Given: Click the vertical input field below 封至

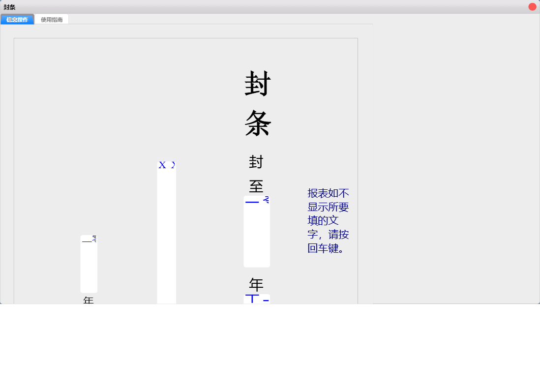Looking at the screenshot, I should tap(256, 231).
